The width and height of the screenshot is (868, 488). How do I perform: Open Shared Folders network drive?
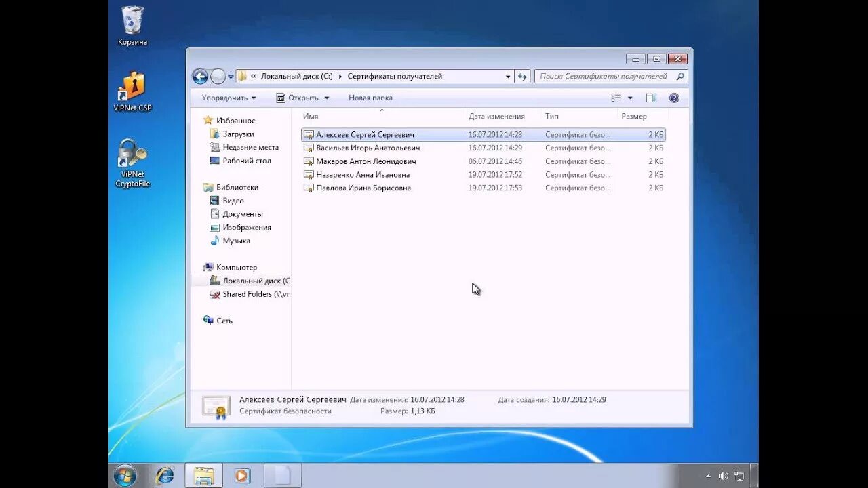pos(250,294)
